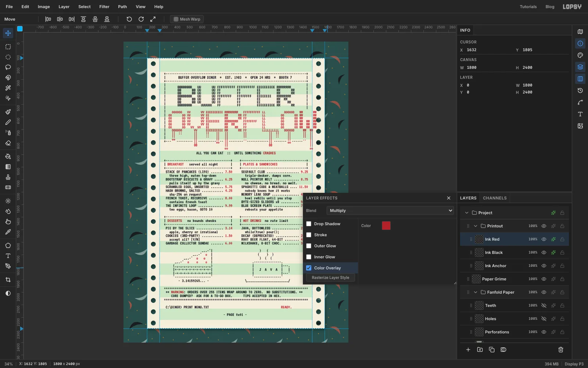Open the Blog link

tap(550, 7)
